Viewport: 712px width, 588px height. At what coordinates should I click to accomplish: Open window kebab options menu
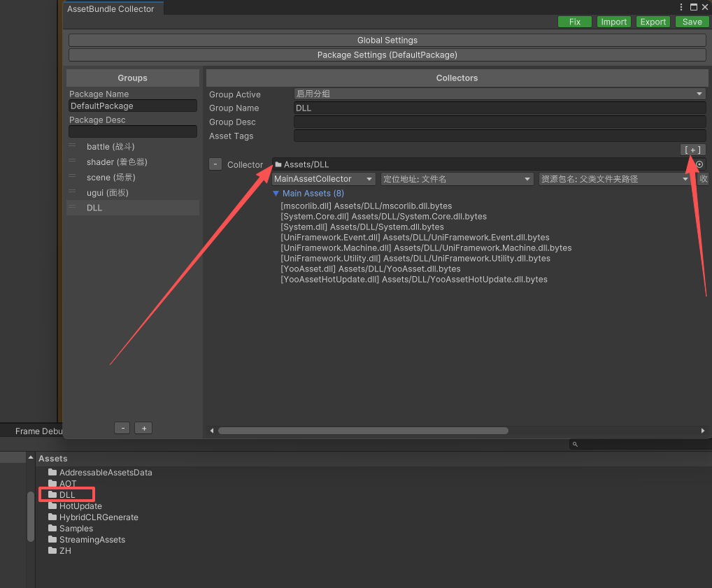(x=681, y=7)
